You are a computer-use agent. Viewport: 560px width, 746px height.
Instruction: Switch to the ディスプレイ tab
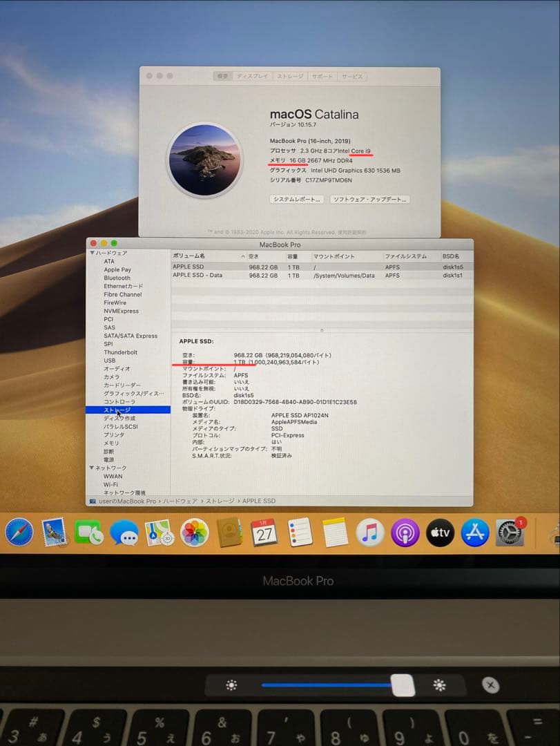pos(253,77)
